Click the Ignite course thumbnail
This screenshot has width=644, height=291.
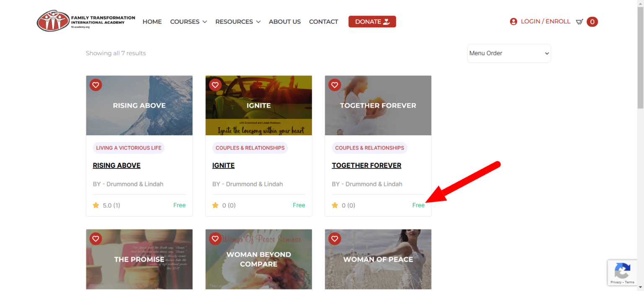(259, 106)
